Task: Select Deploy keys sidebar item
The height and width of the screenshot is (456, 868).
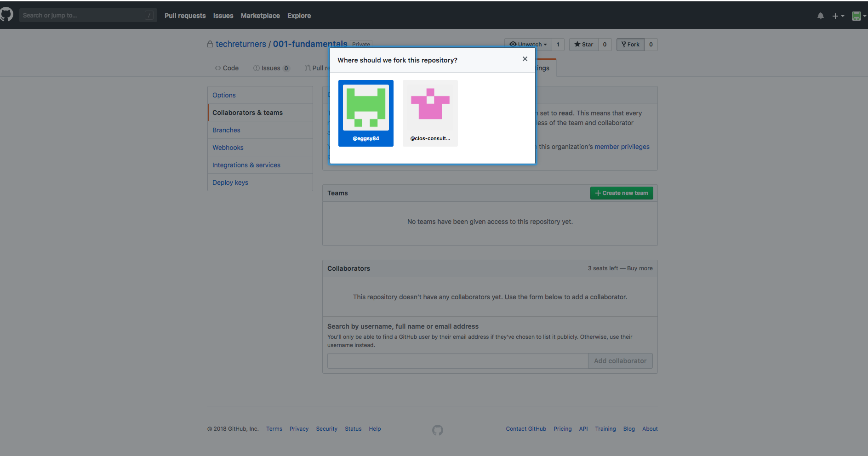Action: [x=260, y=182]
